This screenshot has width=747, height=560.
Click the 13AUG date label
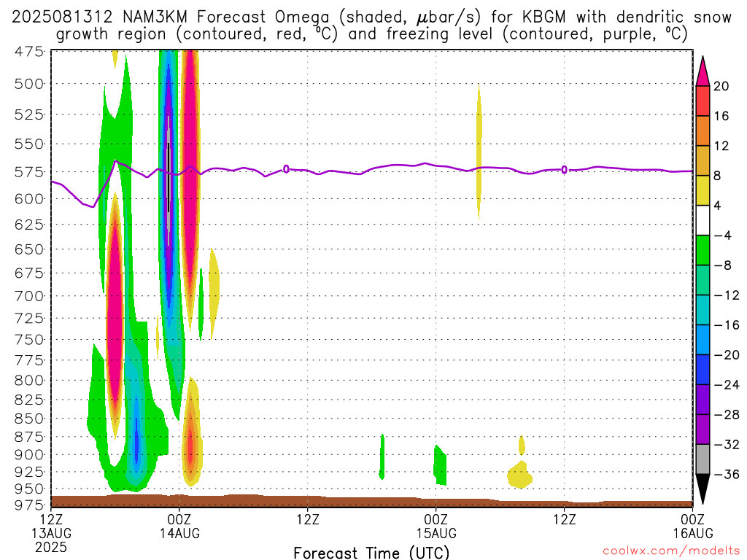pyautogui.click(x=52, y=533)
